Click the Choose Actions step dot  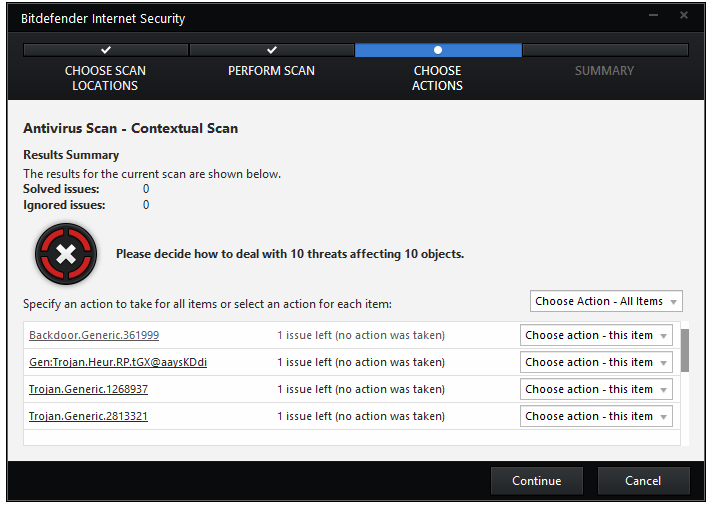(437, 49)
